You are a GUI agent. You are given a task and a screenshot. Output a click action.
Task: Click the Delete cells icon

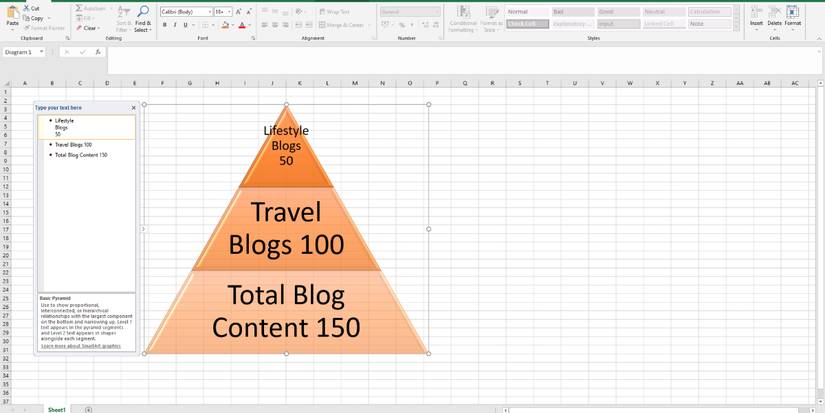click(774, 12)
